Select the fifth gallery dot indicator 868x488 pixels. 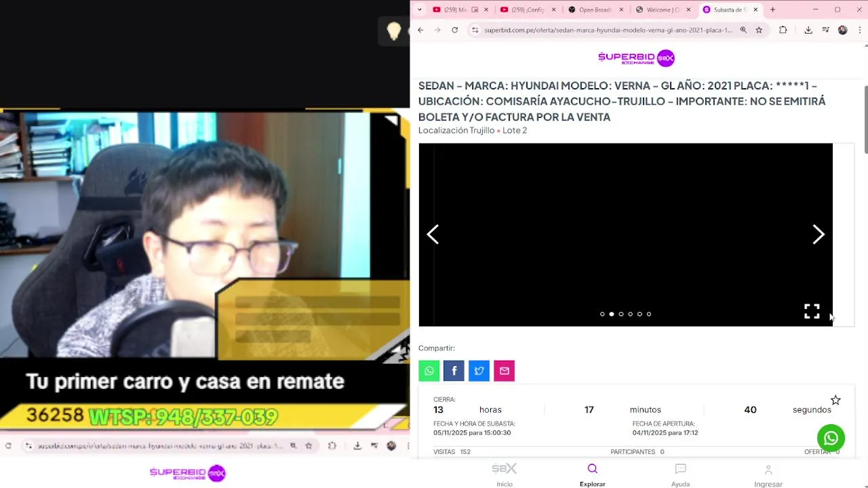coord(639,314)
